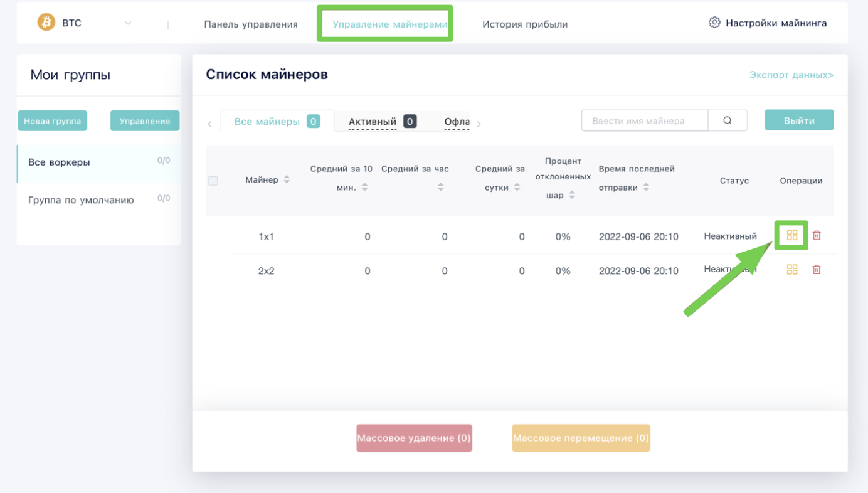Viewport: 868px width, 493px height.
Task: Click the Операции column header
Action: [x=802, y=181]
